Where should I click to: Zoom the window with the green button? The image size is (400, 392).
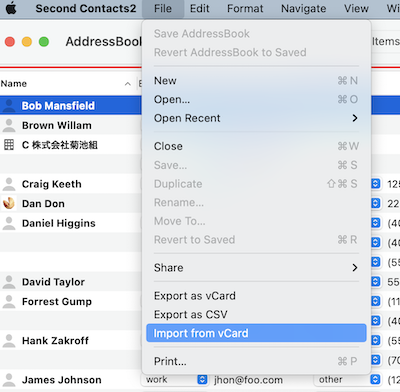(x=44, y=42)
